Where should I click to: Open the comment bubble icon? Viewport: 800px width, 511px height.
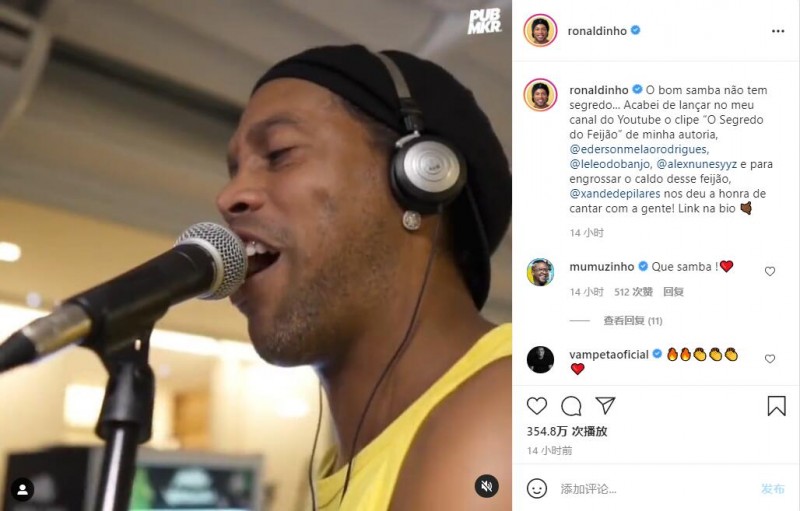coord(571,406)
